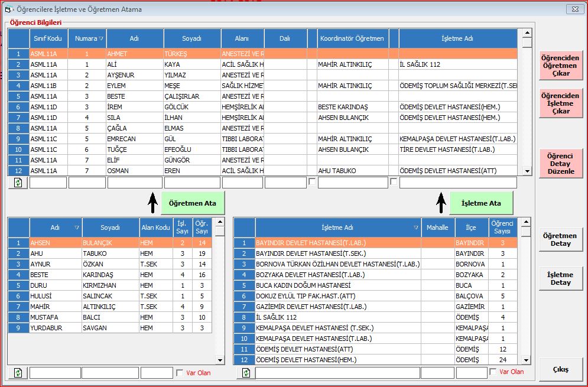Click the student grid scroll-down arrow

527,171
